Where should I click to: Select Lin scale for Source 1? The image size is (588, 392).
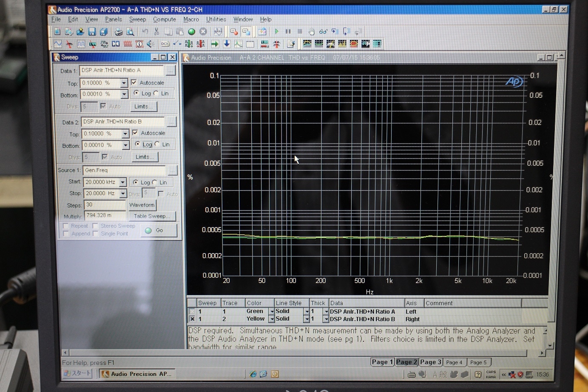[154, 182]
